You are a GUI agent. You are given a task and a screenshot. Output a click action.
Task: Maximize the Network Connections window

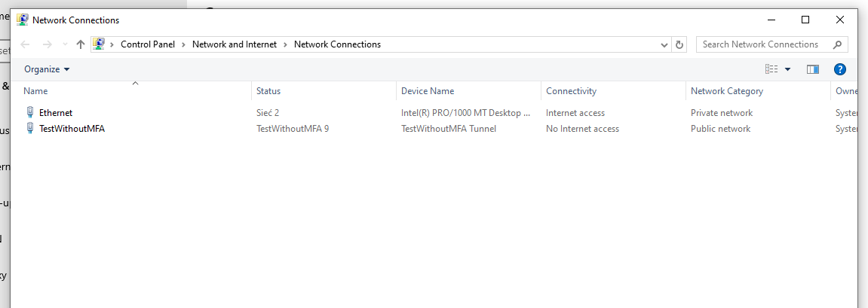coord(805,20)
